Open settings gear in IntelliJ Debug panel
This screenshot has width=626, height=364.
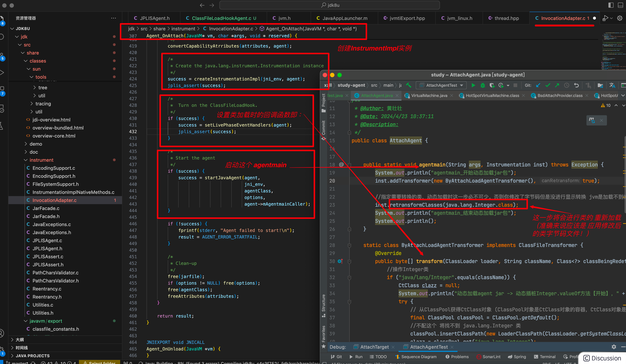[x=614, y=347]
